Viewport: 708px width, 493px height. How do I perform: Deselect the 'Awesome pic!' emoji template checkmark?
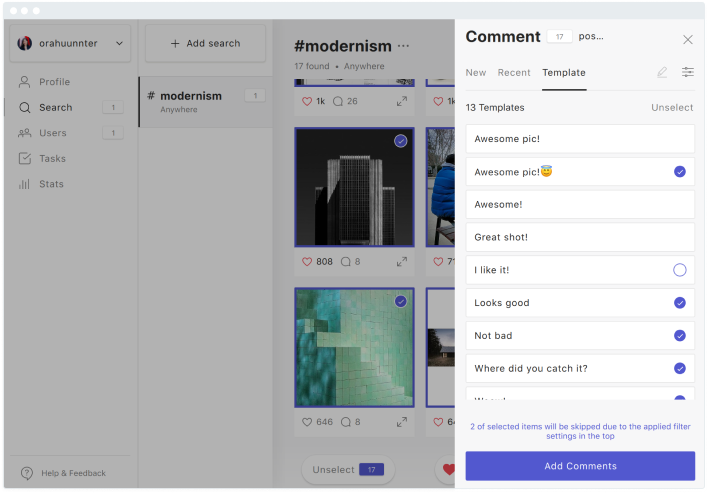pyautogui.click(x=680, y=172)
